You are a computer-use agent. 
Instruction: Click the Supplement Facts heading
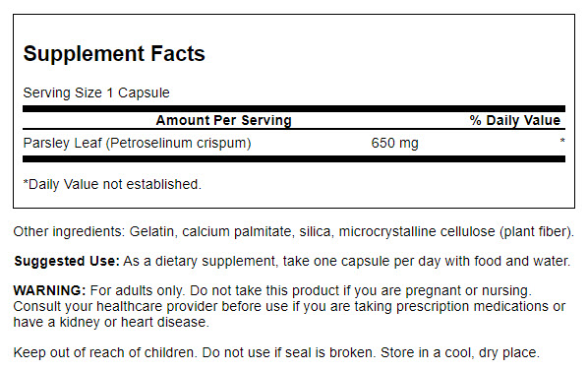click(x=114, y=54)
